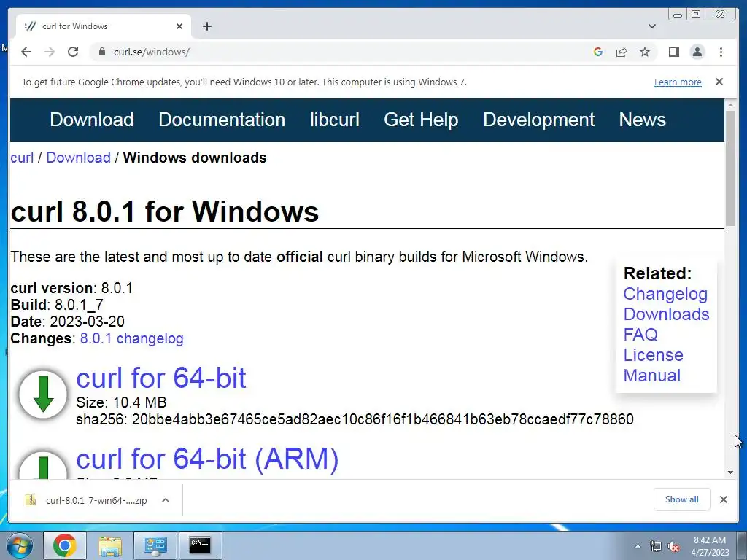747x560 pixels.
Task: Reload the curl.se page
Action: point(73,52)
